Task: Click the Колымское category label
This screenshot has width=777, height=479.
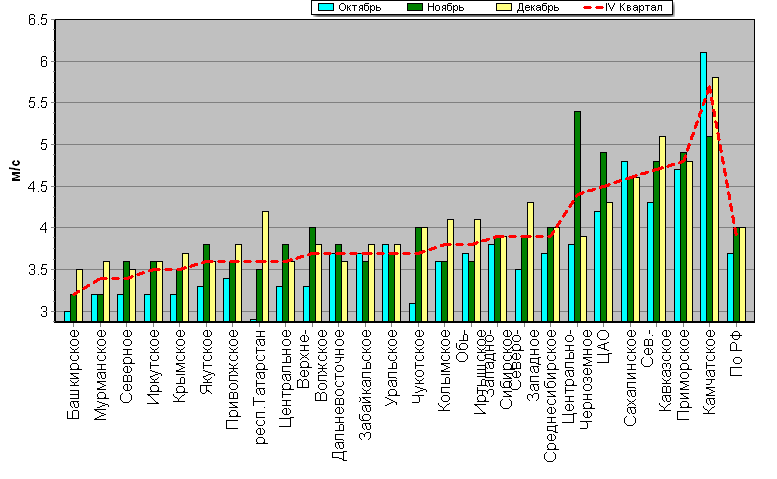Action: (444, 371)
